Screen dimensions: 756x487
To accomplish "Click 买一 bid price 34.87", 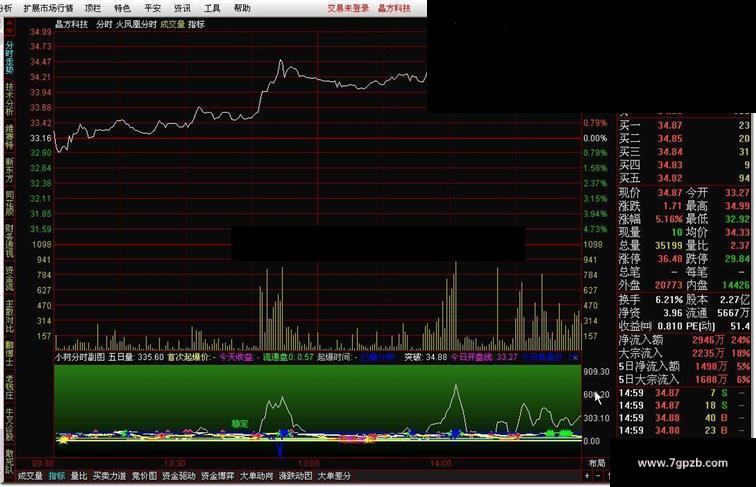I will (x=670, y=125).
